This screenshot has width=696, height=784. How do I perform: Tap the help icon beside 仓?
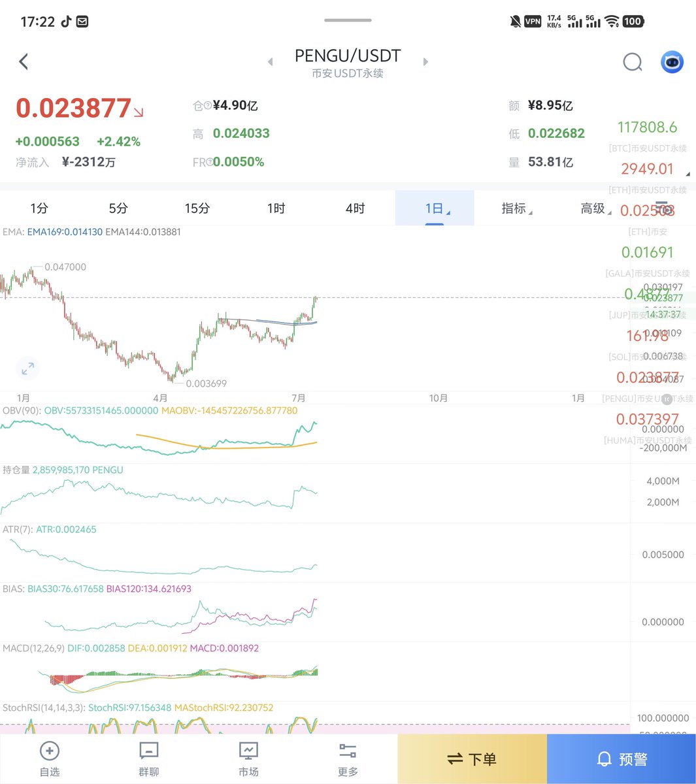click(208, 106)
